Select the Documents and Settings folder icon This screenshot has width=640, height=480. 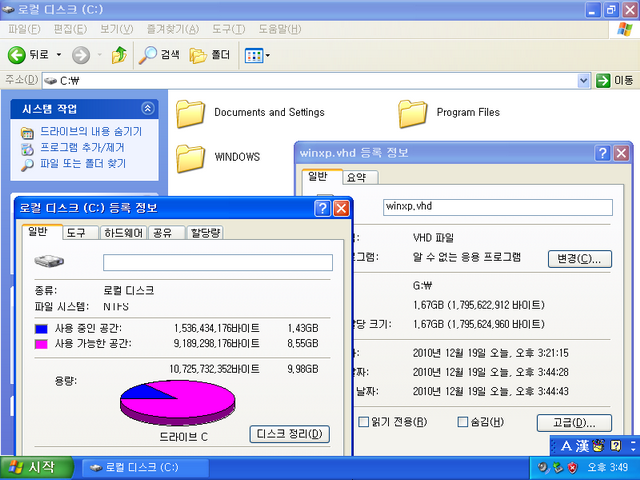pyautogui.click(x=190, y=114)
